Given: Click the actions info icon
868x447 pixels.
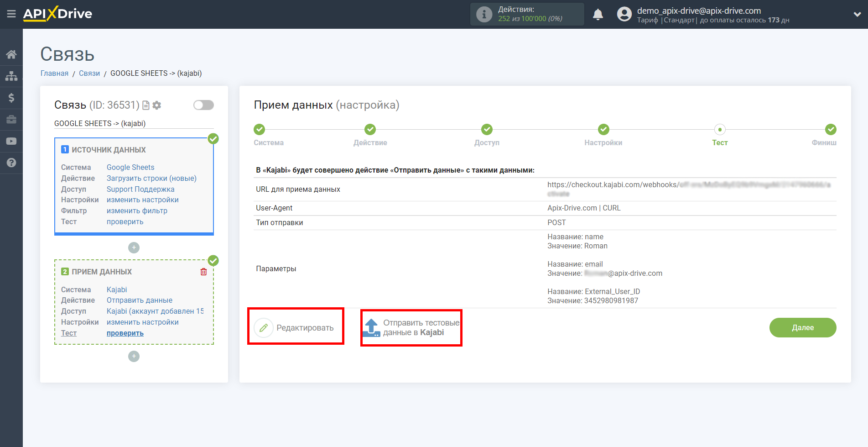Looking at the screenshot, I should click(484, 14).
